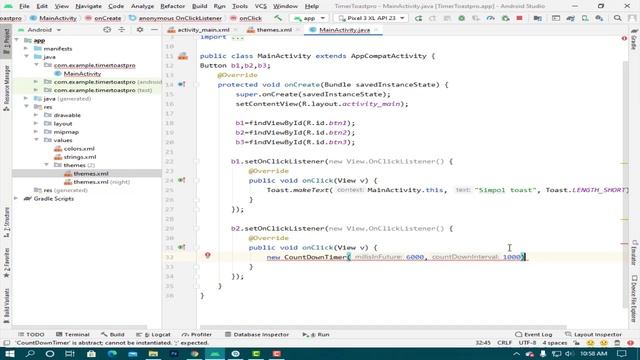Click the override gutter icon at line 14
This screenshot has height=360, width=640.
click(x=182, y=84)
